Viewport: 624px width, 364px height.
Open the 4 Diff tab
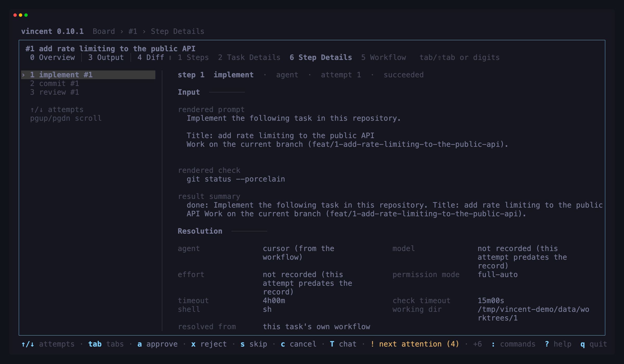(x=151, y=57)
